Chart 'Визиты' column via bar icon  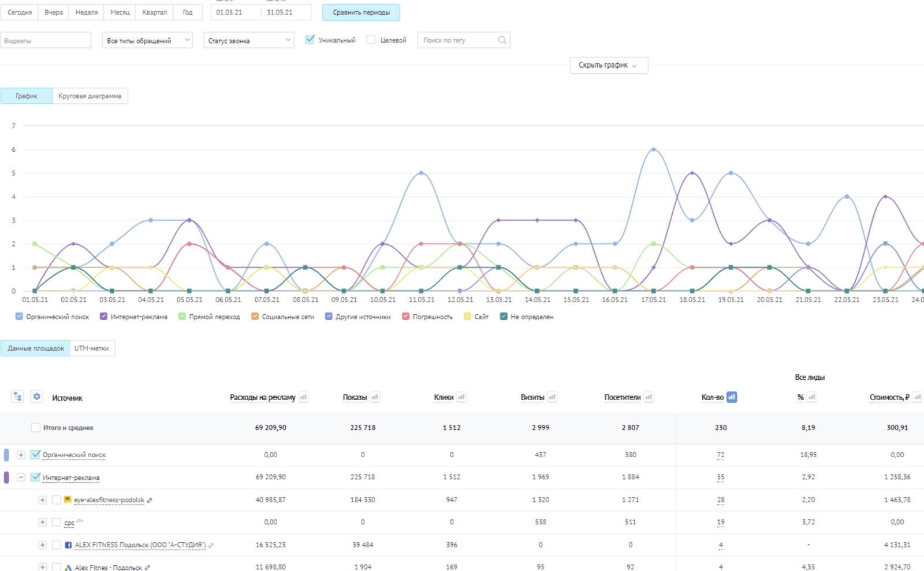tap(552, 397)
